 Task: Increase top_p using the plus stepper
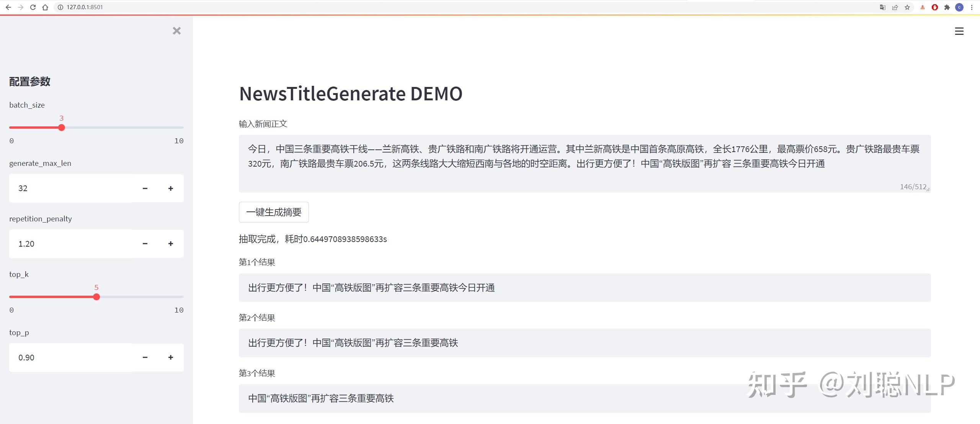pyautogui.click(x=171, y=357)
